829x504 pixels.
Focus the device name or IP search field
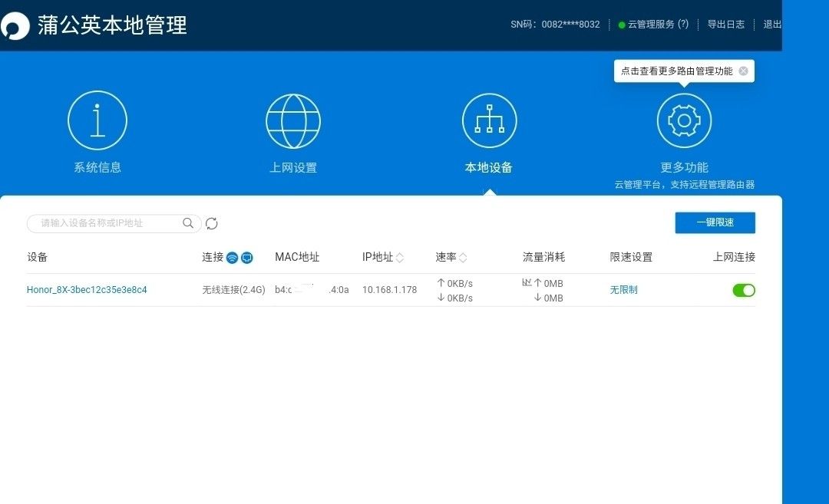pos(107,223)
